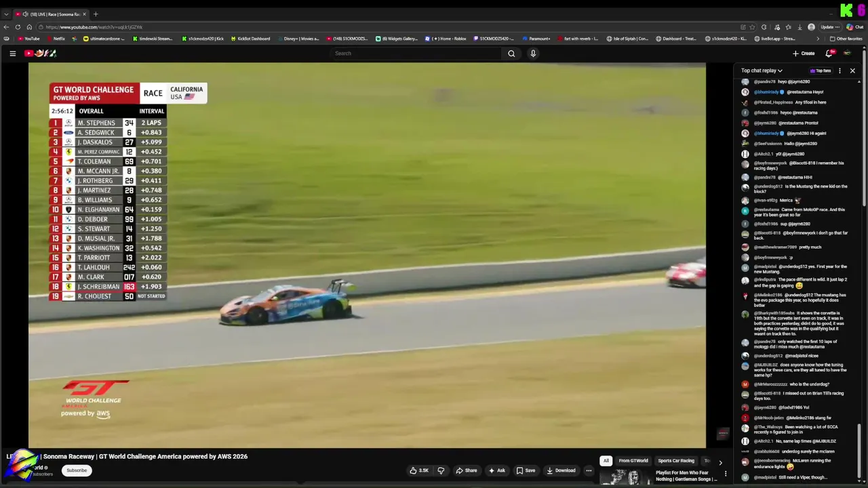The height and width of the screenshot is (488, 868).
Task: Open the Isle of Siptah bookmark
Action: [627, 39]
